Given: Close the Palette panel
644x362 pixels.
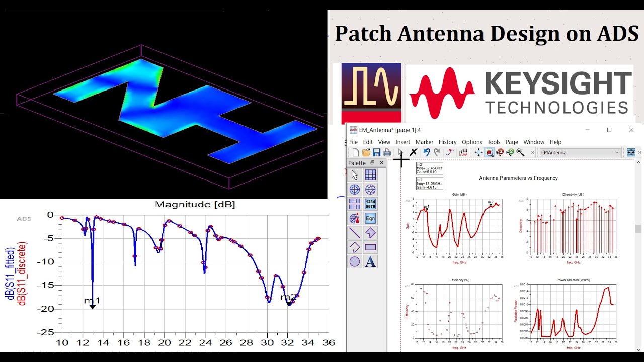Looking at the screenshot, I should click(381, 163).
